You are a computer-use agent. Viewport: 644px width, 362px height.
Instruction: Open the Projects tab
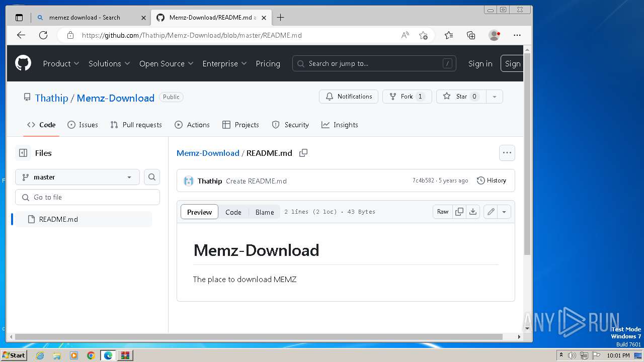click(240, 125)
